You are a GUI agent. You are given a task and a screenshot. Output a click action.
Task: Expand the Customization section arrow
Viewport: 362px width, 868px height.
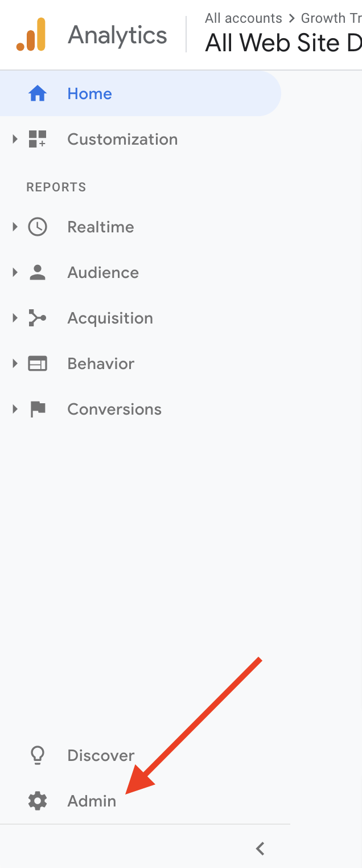click(x=15, y=139)
